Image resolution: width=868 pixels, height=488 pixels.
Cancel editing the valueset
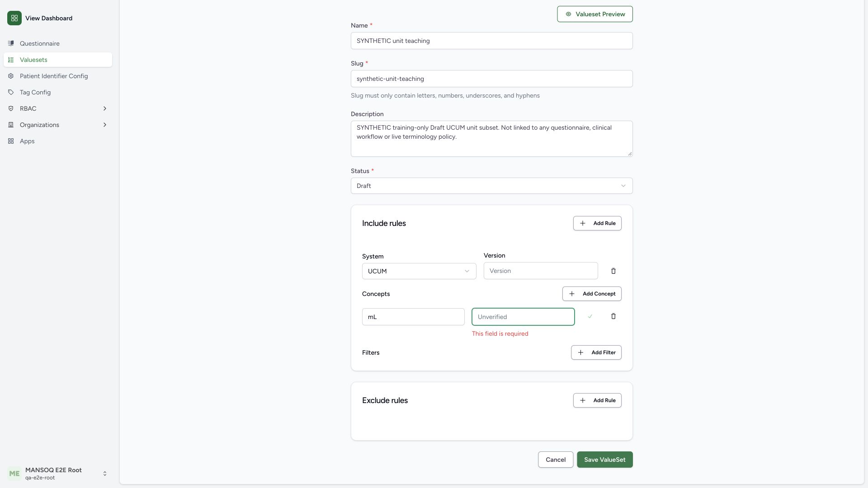click(x=556, y=460)
